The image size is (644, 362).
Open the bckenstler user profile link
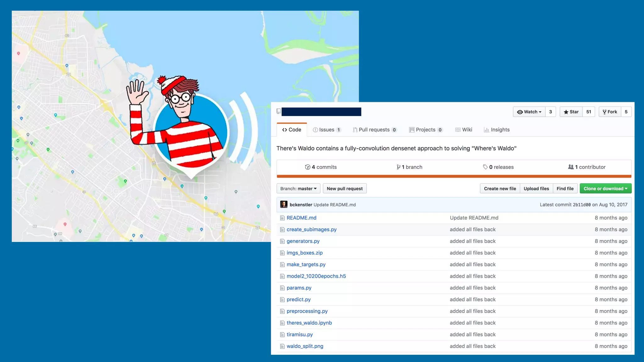coord(301,205)
